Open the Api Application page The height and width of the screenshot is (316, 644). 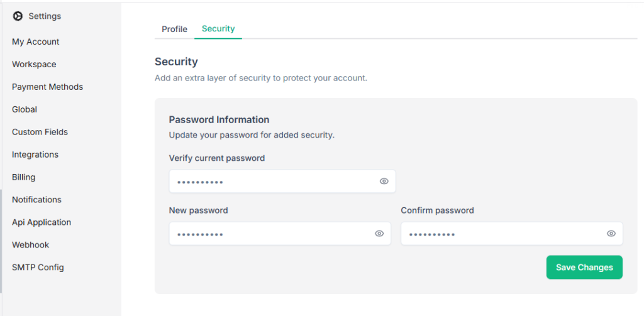click(42, 223)
